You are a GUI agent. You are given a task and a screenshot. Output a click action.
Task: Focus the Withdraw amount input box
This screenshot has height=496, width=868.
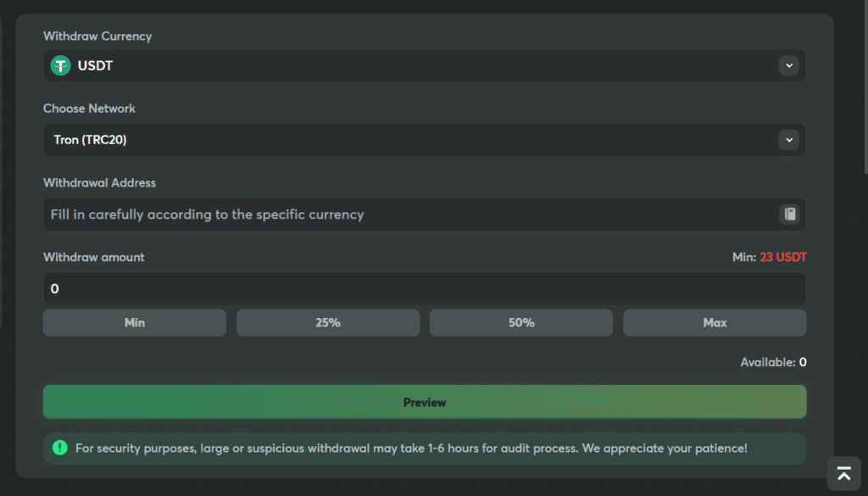tap(425, 288)
